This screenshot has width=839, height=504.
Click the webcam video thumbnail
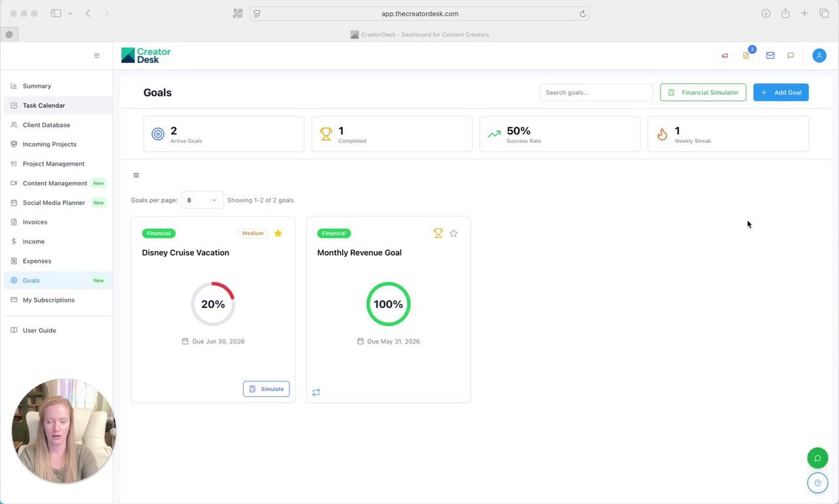tap(64, 431)
